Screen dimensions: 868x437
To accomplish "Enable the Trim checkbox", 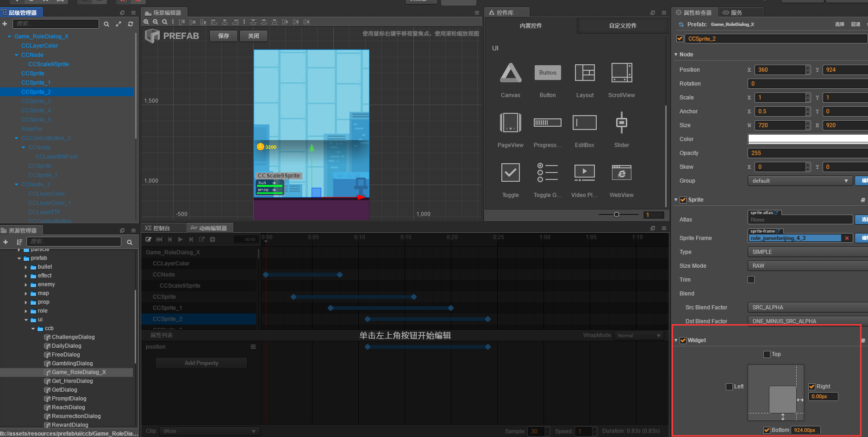I will pos(751,280).
